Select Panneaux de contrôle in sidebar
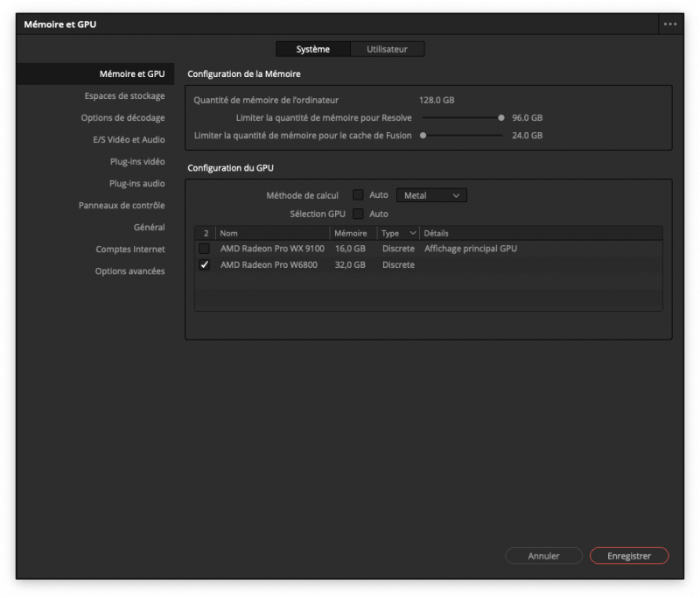Image resolution: width=700 pixels, height=598 pixels. (x=122, y=206)
